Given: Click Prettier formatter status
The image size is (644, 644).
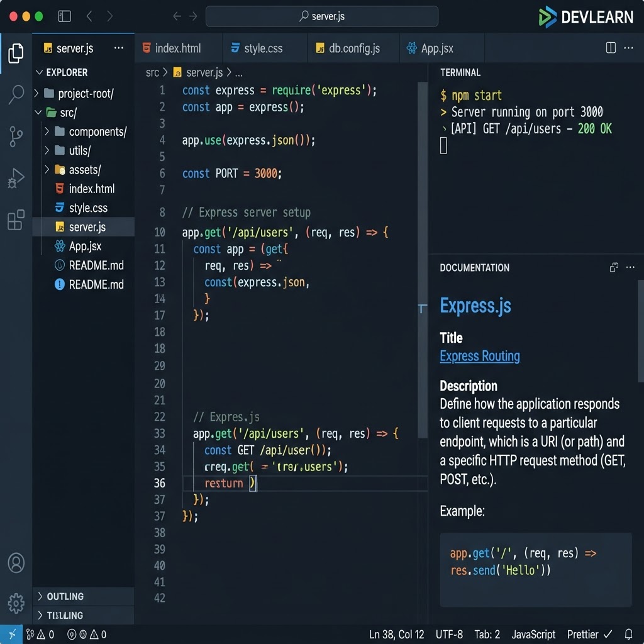Looking at the screenshot, I should click(x=589, y=635).
